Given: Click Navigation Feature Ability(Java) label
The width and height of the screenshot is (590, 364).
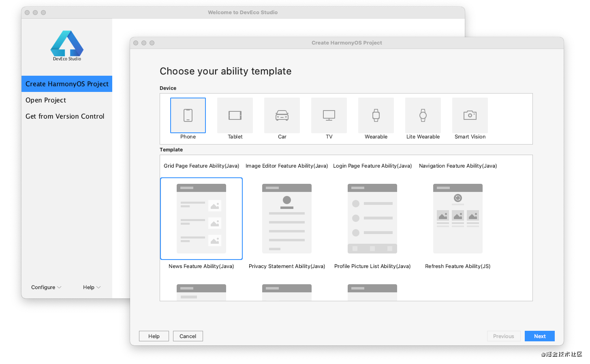Looking at the screenshot, I should tap(458, 166).
